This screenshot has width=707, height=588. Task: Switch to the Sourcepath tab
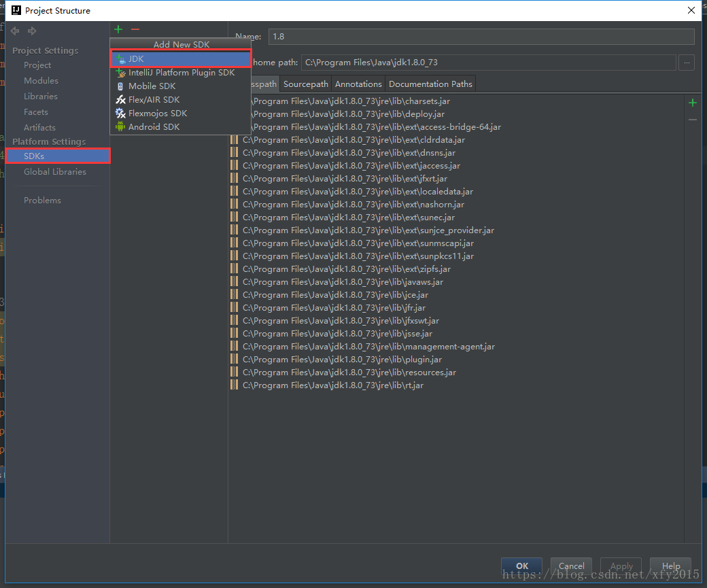click(x=306, y=84)
